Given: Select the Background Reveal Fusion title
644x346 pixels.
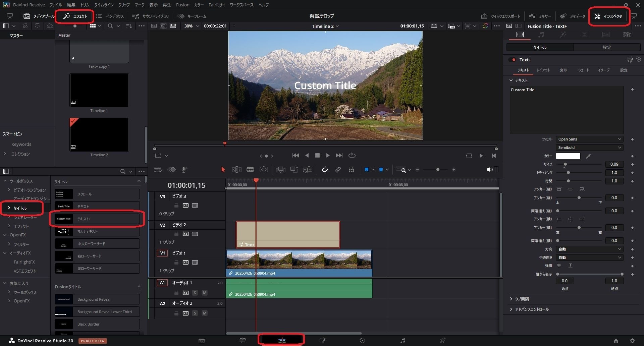Looking at the screenshot, I should 97,299.
